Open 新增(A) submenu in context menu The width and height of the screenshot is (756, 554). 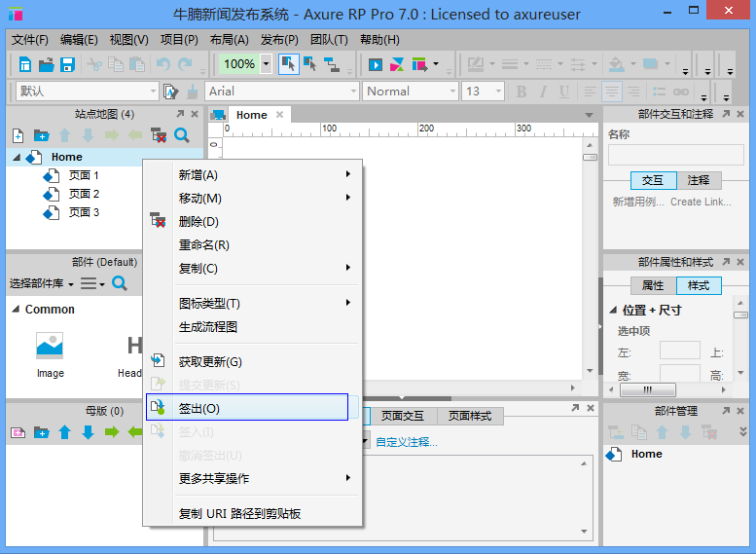tap(252, 174)
